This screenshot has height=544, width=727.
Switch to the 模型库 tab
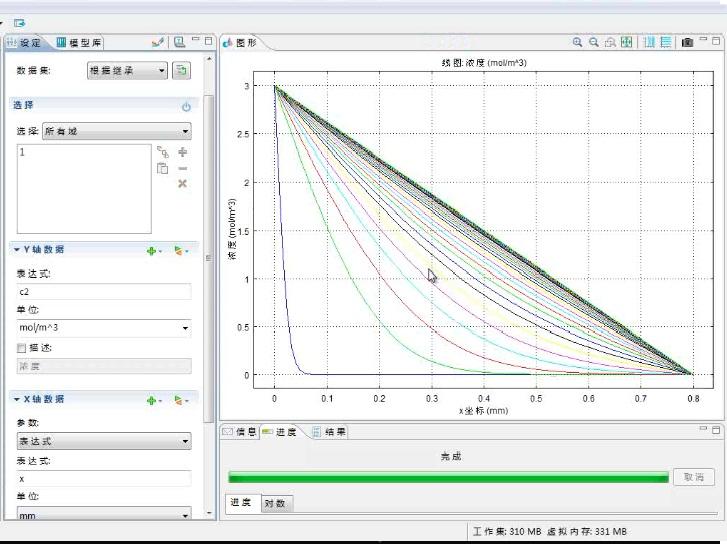point(79,43)
